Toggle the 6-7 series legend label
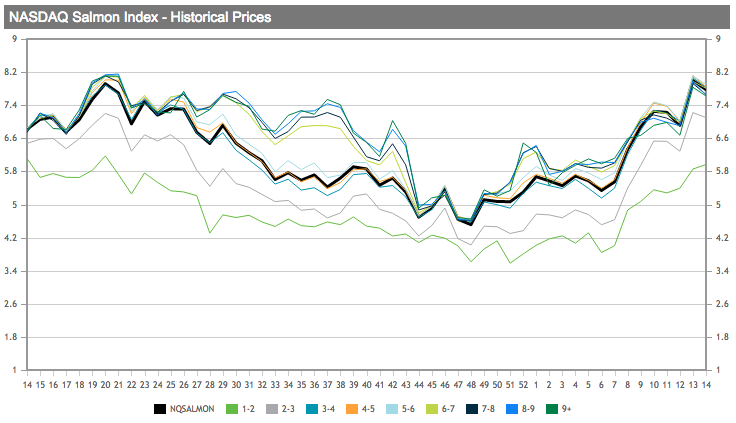The image size is (736, 423). point(448,409)
